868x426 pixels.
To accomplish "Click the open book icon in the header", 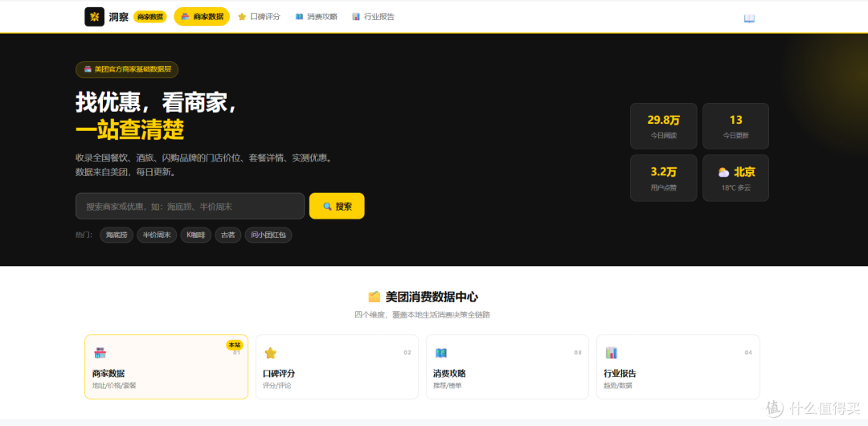I will point(749,18).
